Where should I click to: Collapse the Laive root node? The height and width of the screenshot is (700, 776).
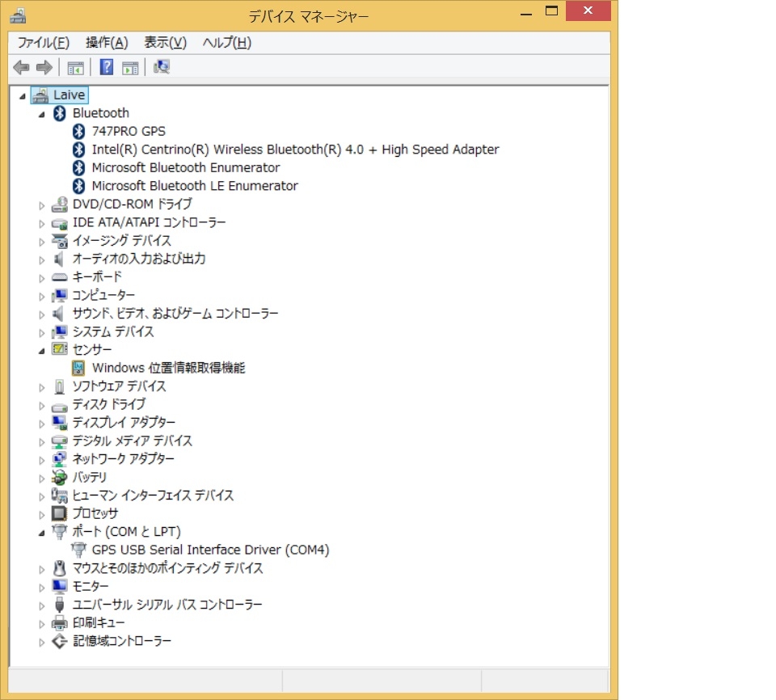(23, 95)
